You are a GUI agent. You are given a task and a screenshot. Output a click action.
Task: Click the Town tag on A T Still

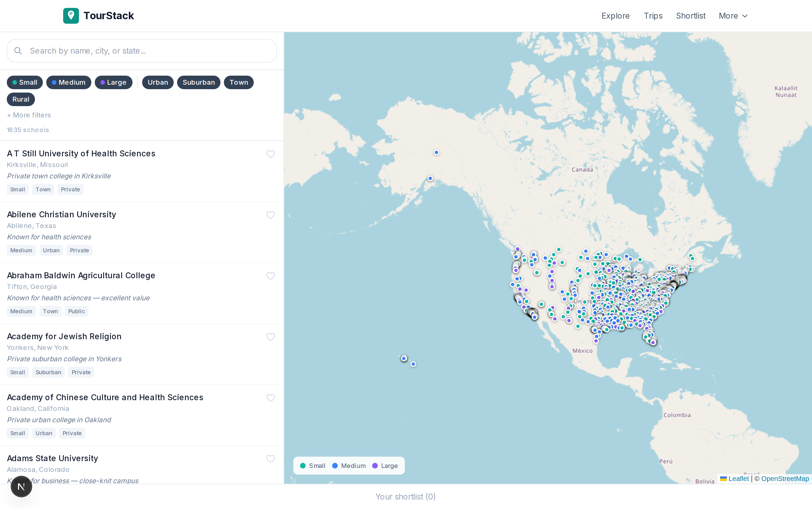tap(43, 189)
